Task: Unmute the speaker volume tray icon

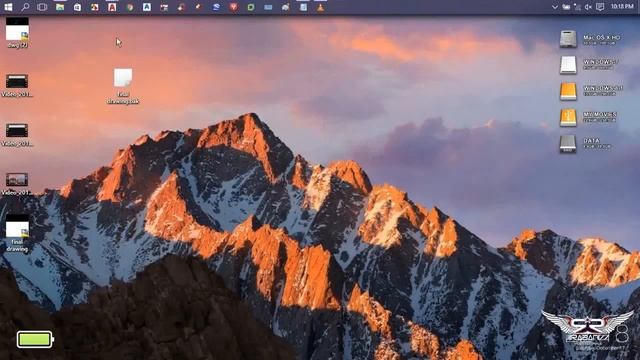Action: tap(588, 7)
